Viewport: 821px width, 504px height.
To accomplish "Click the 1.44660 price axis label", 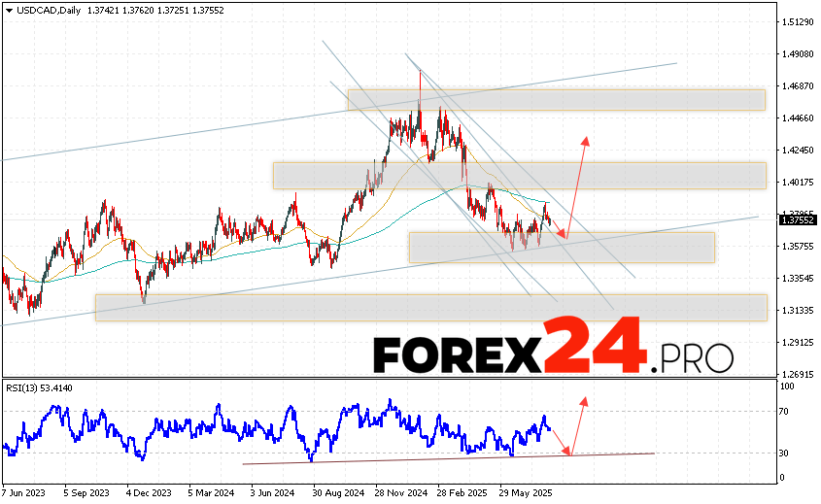I will [796, 118].
